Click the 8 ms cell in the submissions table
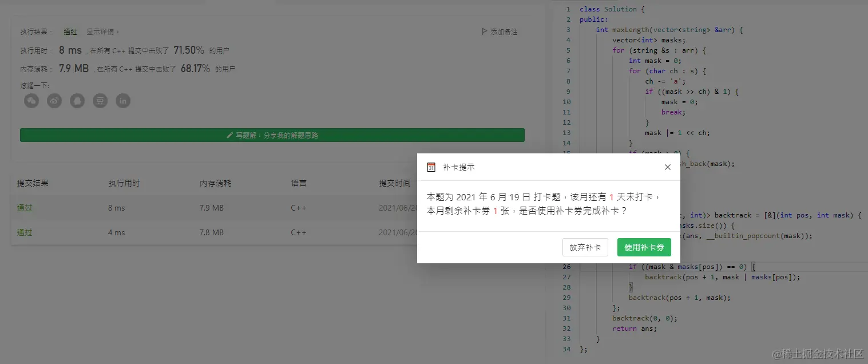The image size is (868, 364). click(x=117, y=208)
